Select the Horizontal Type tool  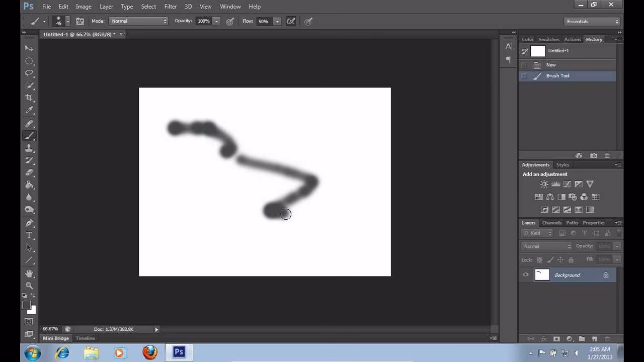click(29, 235)
